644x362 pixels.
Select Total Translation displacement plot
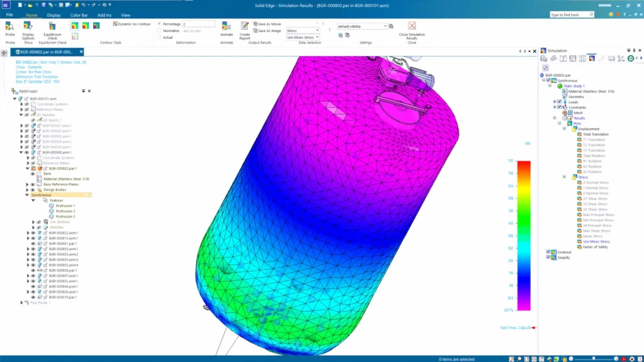[x=596, y=134]
